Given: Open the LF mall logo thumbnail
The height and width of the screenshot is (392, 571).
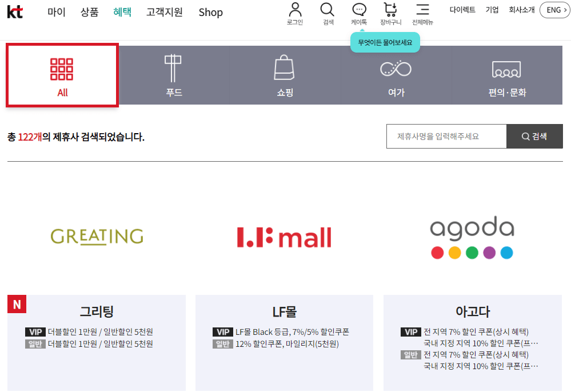Looking at the screenshot, I should point(285,237).
